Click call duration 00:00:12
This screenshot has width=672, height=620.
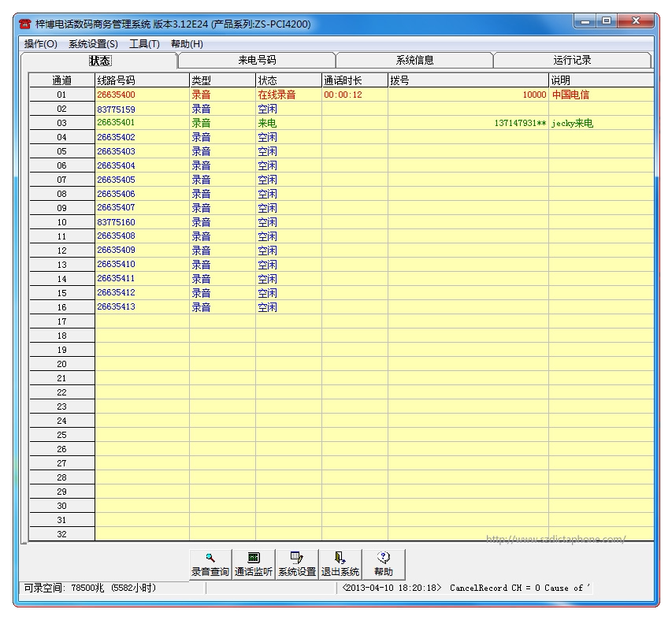click(x=343, y=95)
